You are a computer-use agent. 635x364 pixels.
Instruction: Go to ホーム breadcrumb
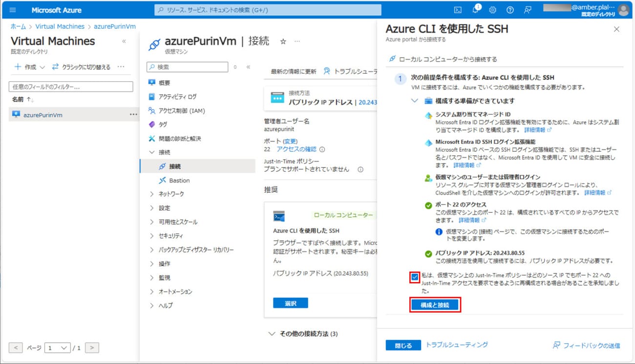point(18,26)
